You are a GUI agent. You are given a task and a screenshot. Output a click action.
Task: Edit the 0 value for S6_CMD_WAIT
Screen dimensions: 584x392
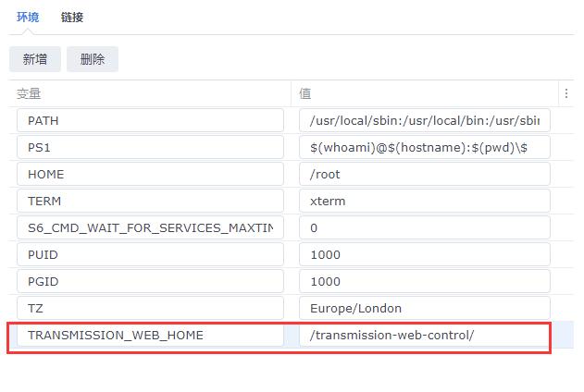coord(424,228)
